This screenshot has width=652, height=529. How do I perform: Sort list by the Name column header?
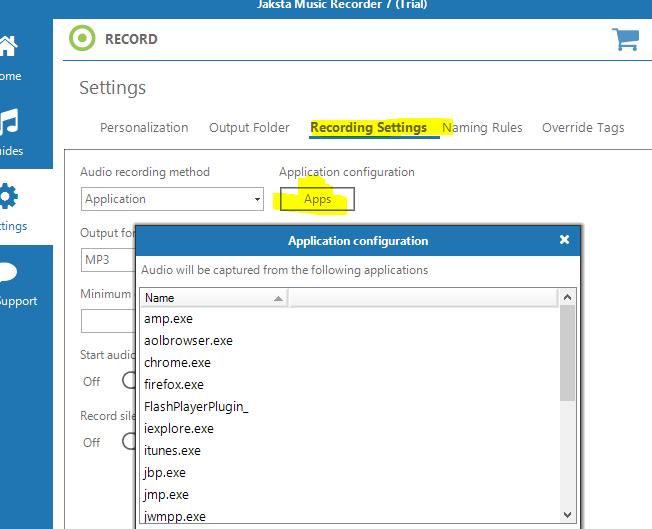(x=214, y=298)
